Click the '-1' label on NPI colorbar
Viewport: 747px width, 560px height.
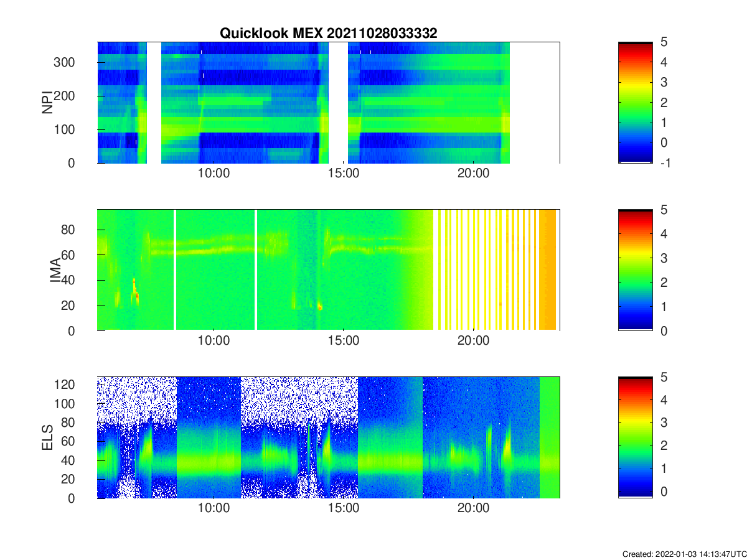(x=665, y=163)
